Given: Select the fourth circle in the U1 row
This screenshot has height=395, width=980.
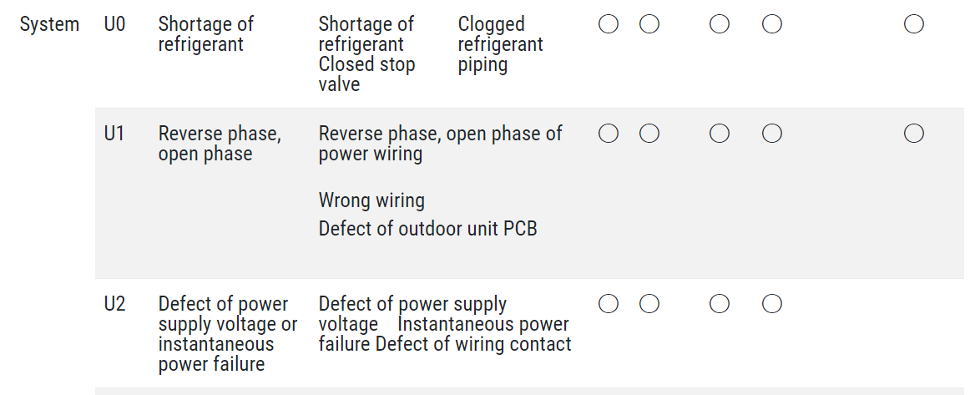Looking at the screenshot, I should pos(772,134).
